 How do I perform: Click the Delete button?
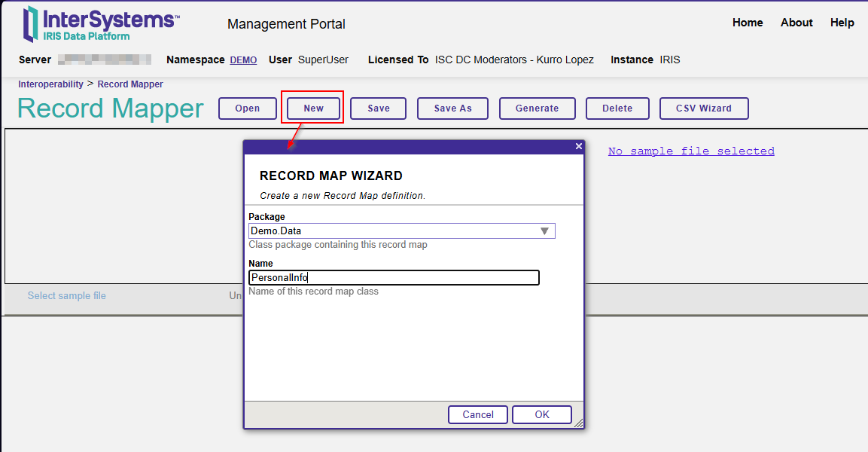(x=617, y=108)
